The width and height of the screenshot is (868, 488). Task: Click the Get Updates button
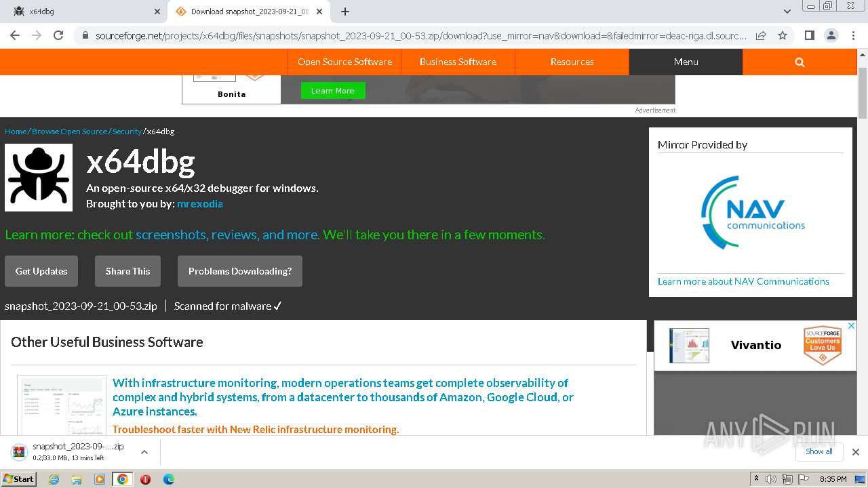pos(41,271)
